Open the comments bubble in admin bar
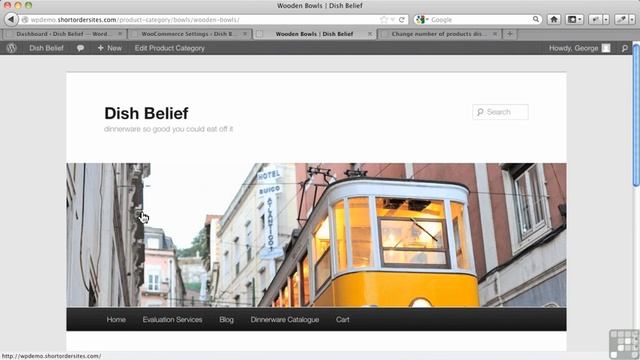The image size is (640, 360). pos(80,48)
